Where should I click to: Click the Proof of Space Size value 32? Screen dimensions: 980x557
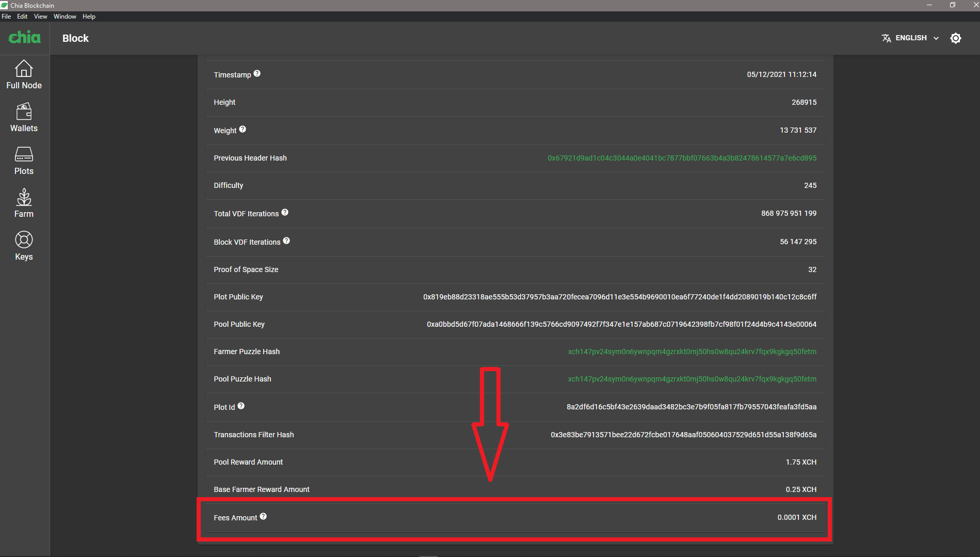[812, 269]
